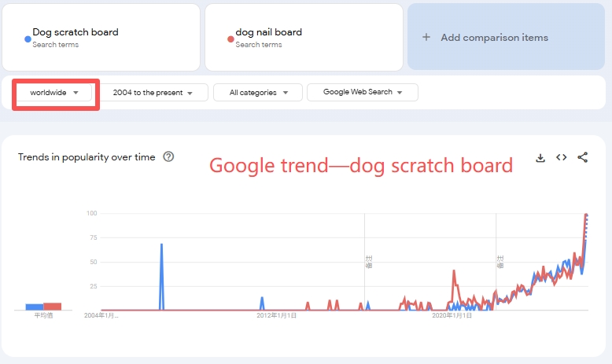Viewport: 612px width, 364px height.
Task: Click Add comparison items
Action: [494, 37]
